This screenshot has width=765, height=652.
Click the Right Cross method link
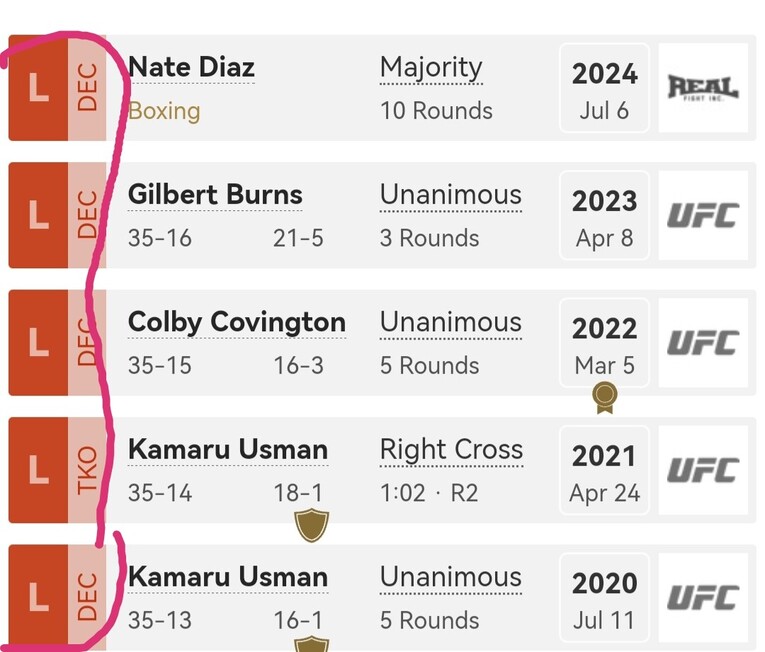[x=451, y=449]
